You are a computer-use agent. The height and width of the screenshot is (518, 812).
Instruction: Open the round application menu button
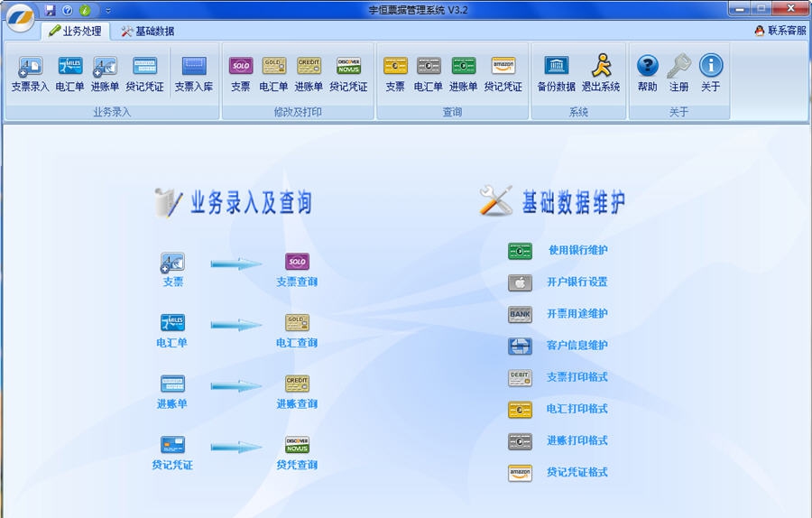tap(20, 18)
